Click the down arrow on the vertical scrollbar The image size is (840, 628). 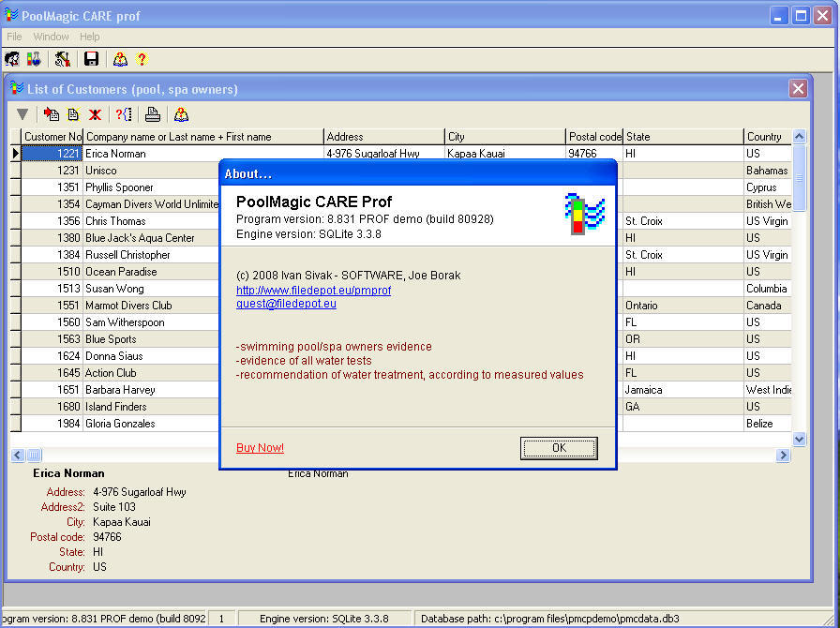(799, 439)
